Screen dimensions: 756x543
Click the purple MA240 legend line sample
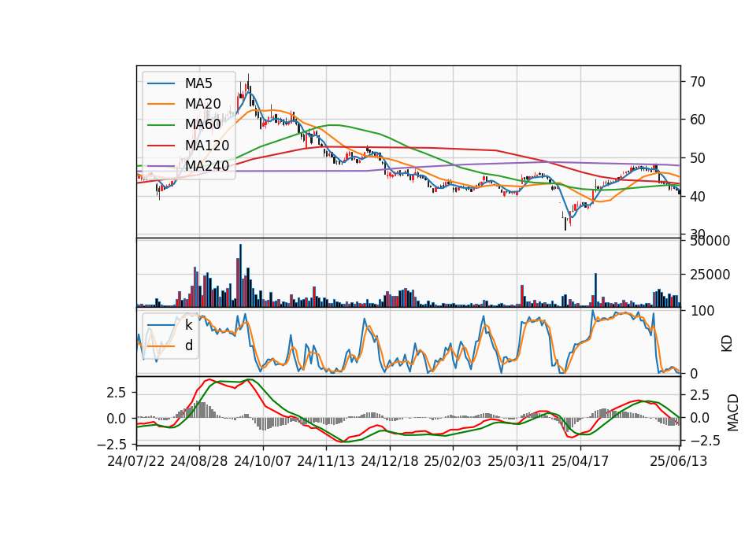(x=161, y=166)
